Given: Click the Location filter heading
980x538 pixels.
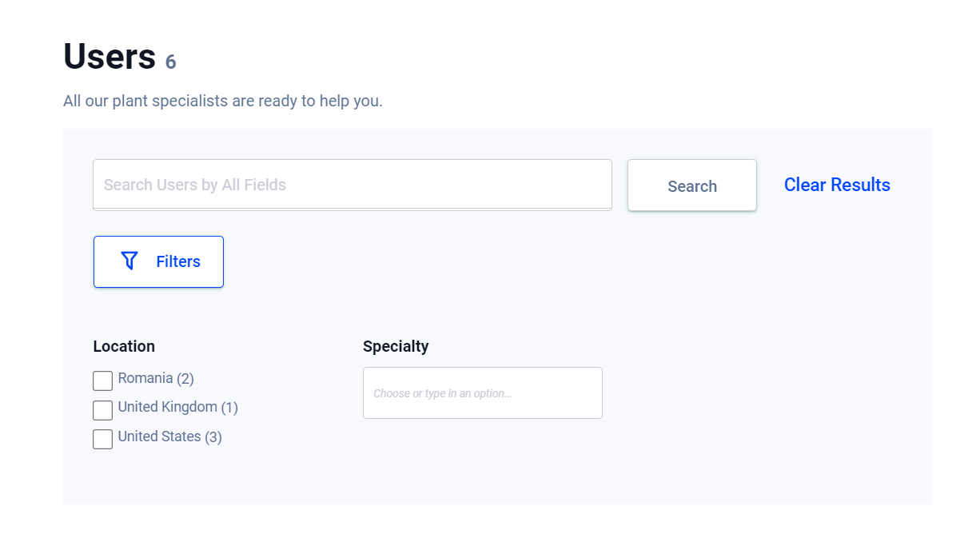Looking at the screenshot, I should tap(124, 346).
